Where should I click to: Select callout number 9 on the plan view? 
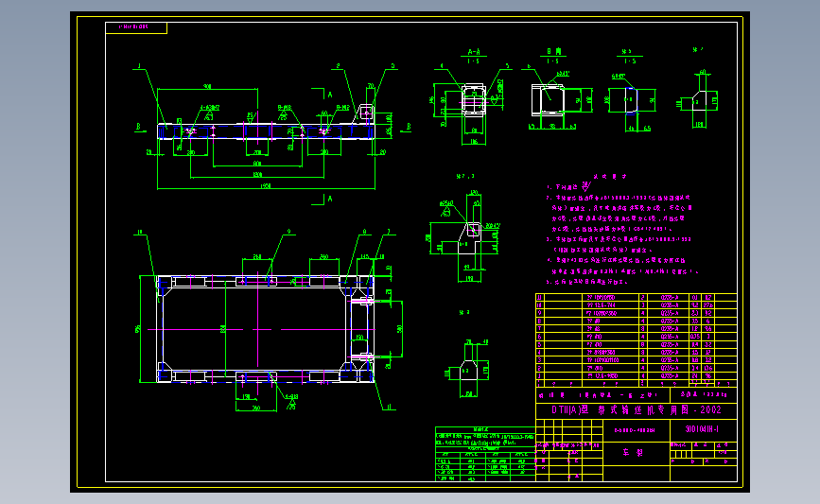click(x=288, y=232)
